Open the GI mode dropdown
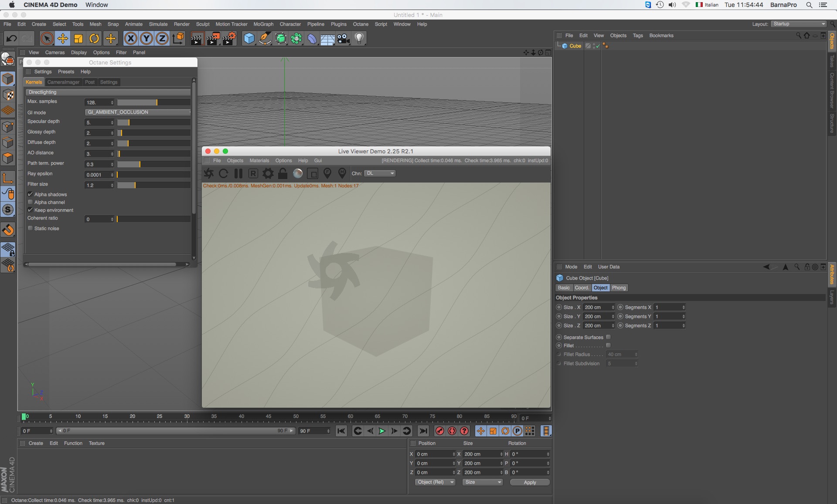Image resolution: width=837 pixels, height=504 pixels. point(138,112)
